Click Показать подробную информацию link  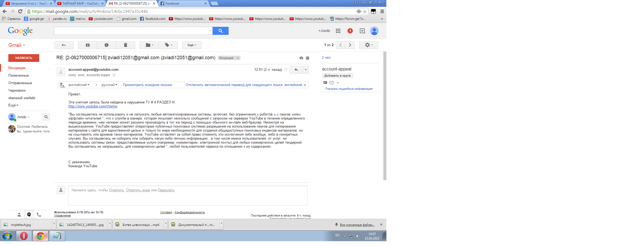(349, 89)
